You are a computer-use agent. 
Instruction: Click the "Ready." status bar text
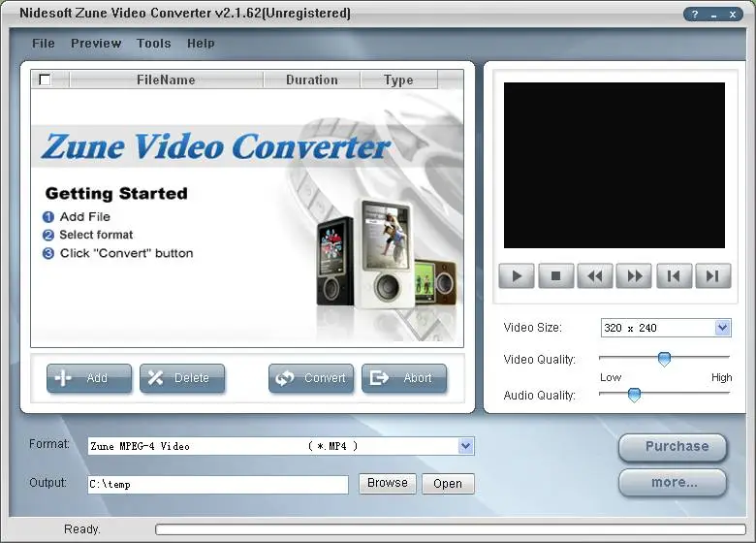click(x=82, y=529)
